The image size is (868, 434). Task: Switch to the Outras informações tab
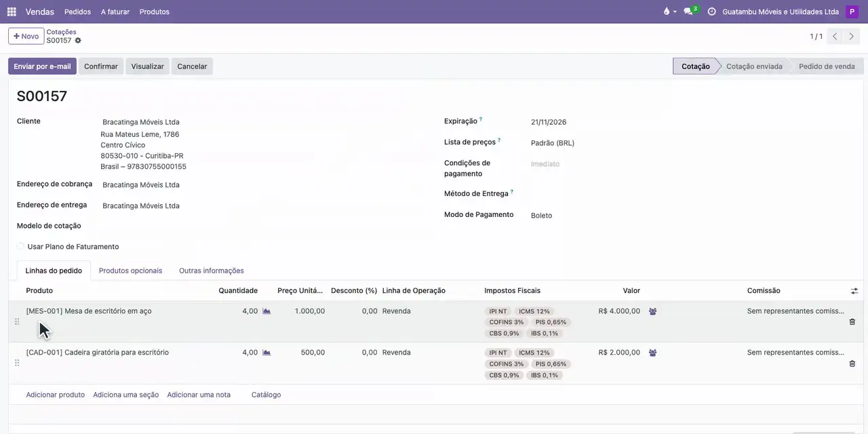pyautogui.click(x=212, y=271)
